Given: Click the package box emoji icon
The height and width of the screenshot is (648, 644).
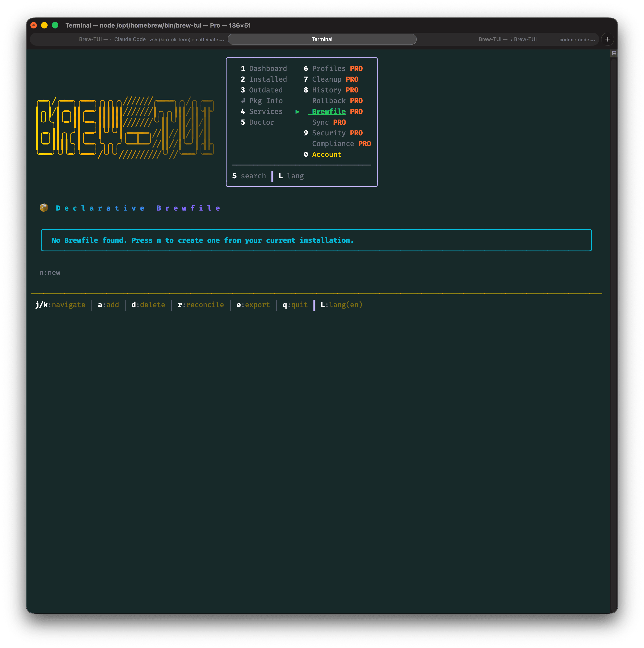Looking at the screenshot, I should pos(44,208).
